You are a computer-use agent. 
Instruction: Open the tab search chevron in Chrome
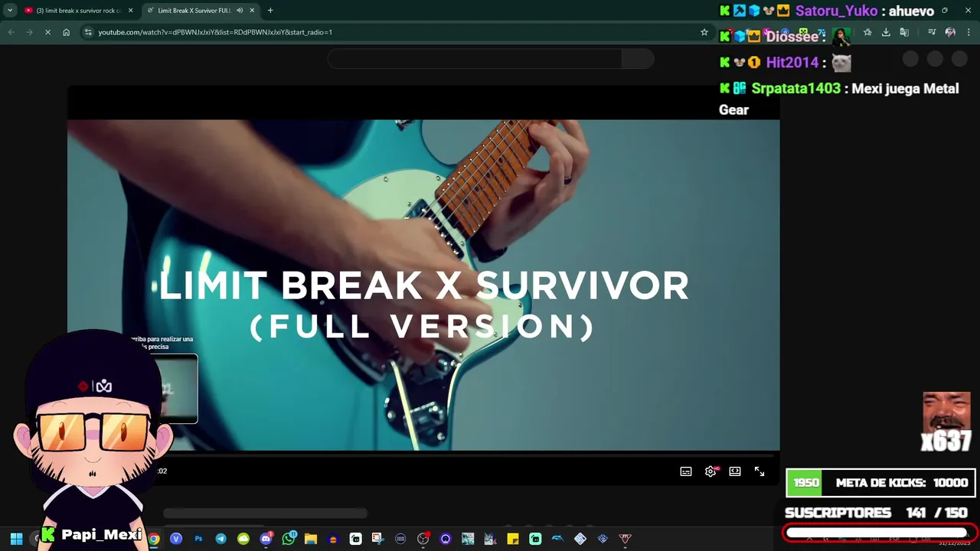coord(10,11)
